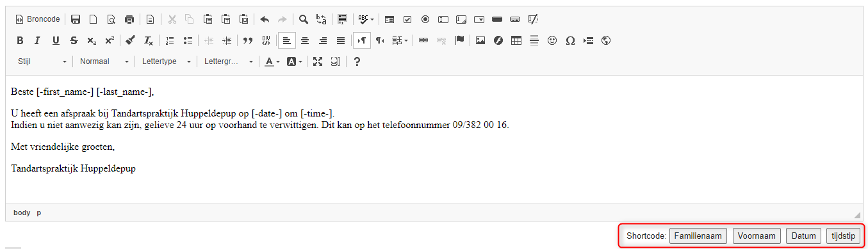Screen dimensions: 868x249
Task: Insert a checkbox form field
Action: [407, 19]
